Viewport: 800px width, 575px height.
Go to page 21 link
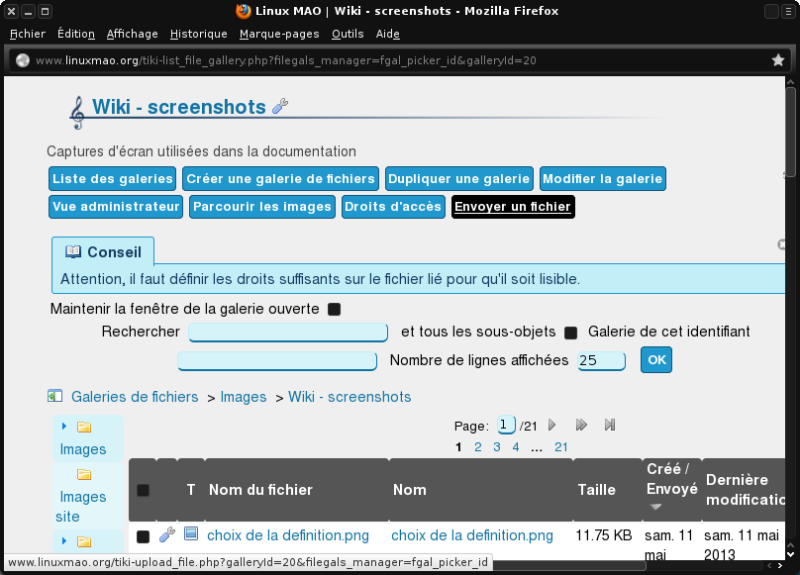pos(561,447)
